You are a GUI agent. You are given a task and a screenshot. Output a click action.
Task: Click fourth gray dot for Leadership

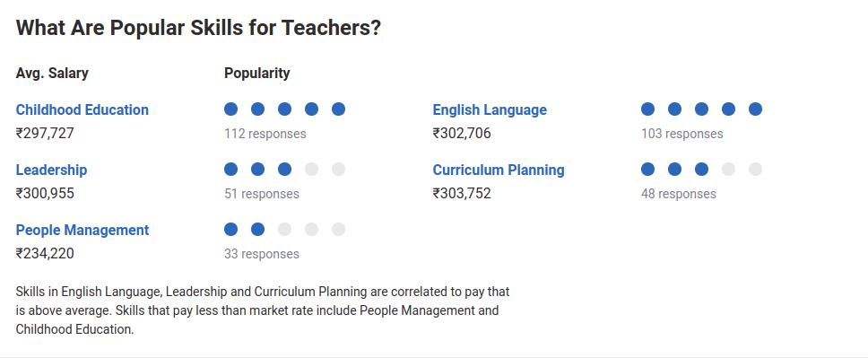(x=312, y=169)
